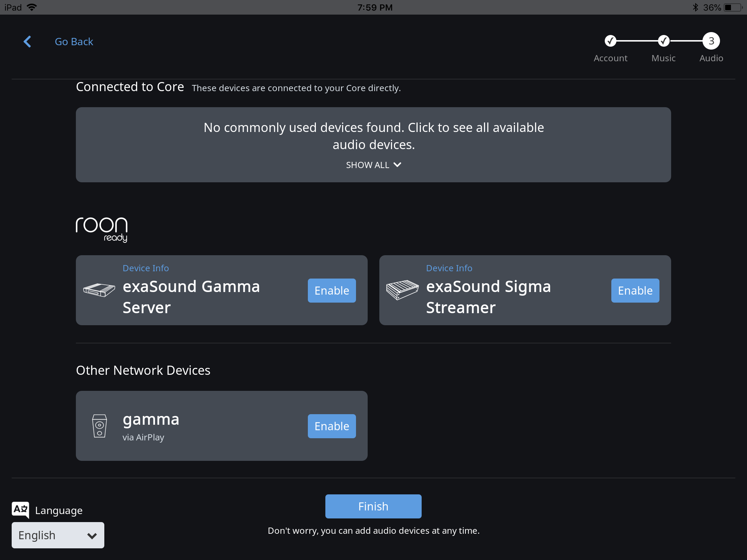
Task: Select the Music step checkmark circle
Action: point(663,41)
